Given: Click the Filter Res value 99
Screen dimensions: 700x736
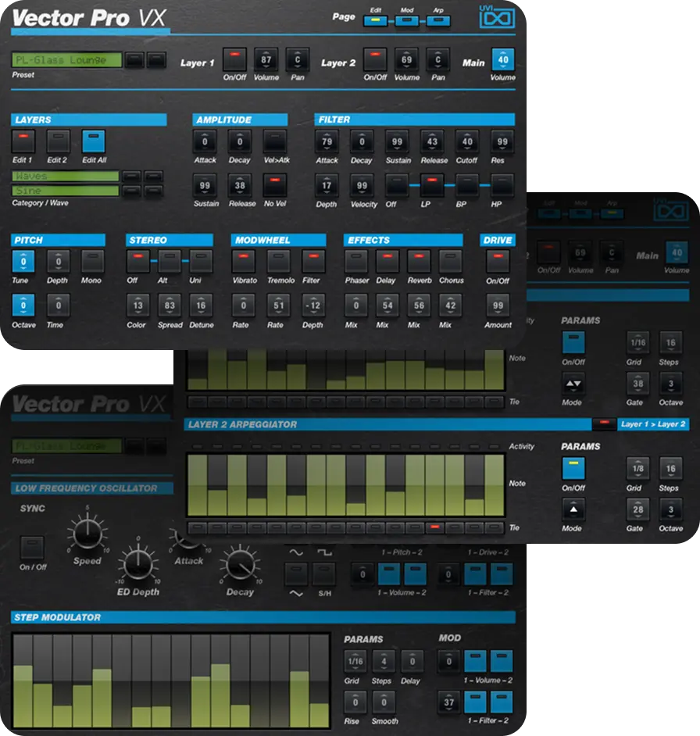Looking at the screenshot, I should pyautogui.click(x=502, y=141).
